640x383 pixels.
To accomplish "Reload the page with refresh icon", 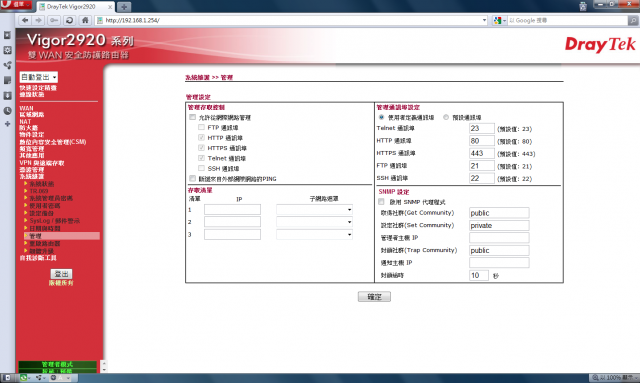I will 69,20.
